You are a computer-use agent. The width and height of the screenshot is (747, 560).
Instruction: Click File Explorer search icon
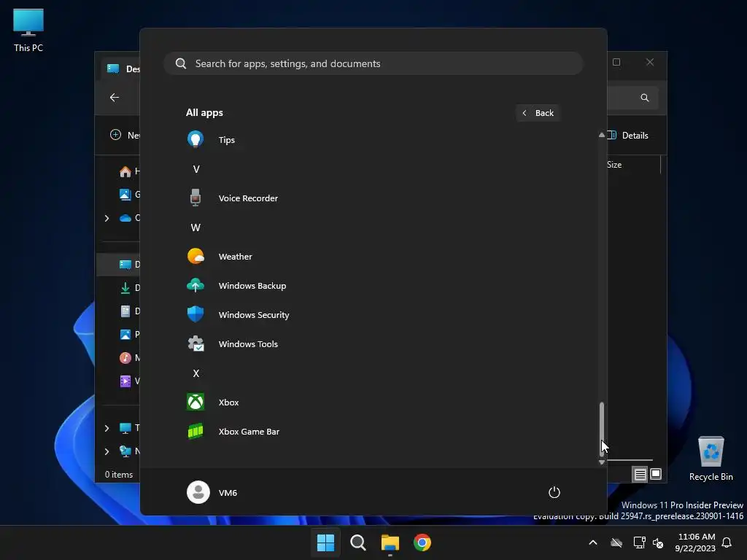645,98
